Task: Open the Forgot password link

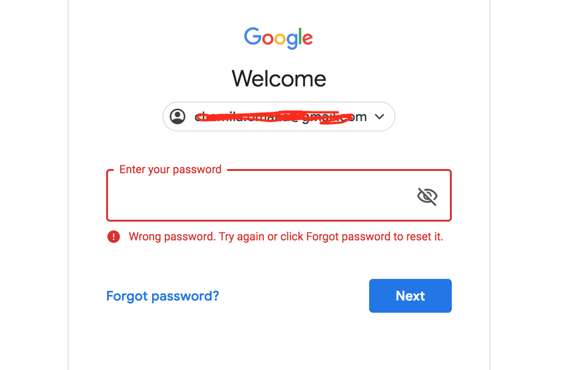Action: coord(162,296)
